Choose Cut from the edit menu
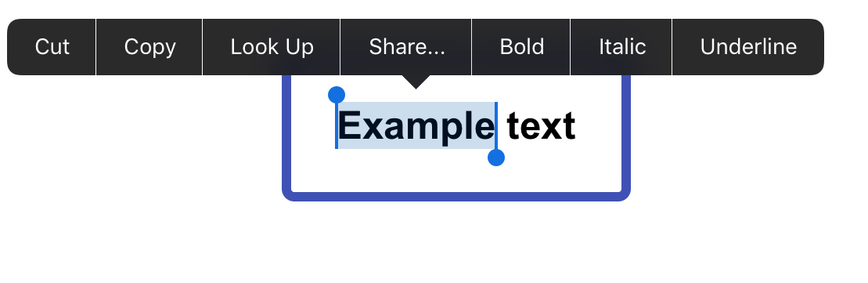868x283 pixels. [x=52, y=47]
